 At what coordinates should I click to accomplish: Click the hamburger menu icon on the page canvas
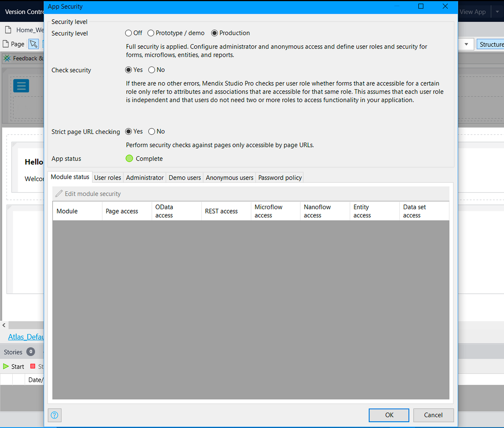click(21, 86)
